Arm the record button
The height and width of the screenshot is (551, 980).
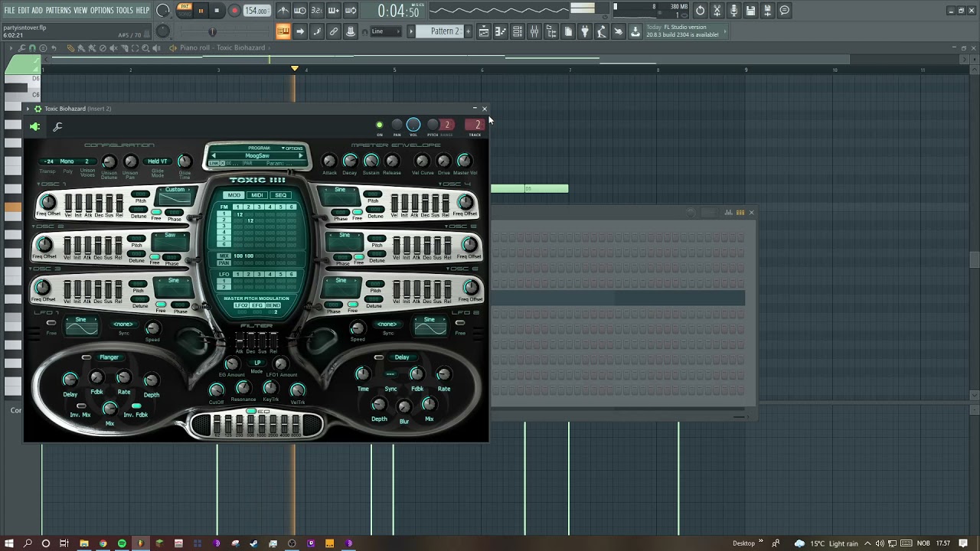coord(234,11)
